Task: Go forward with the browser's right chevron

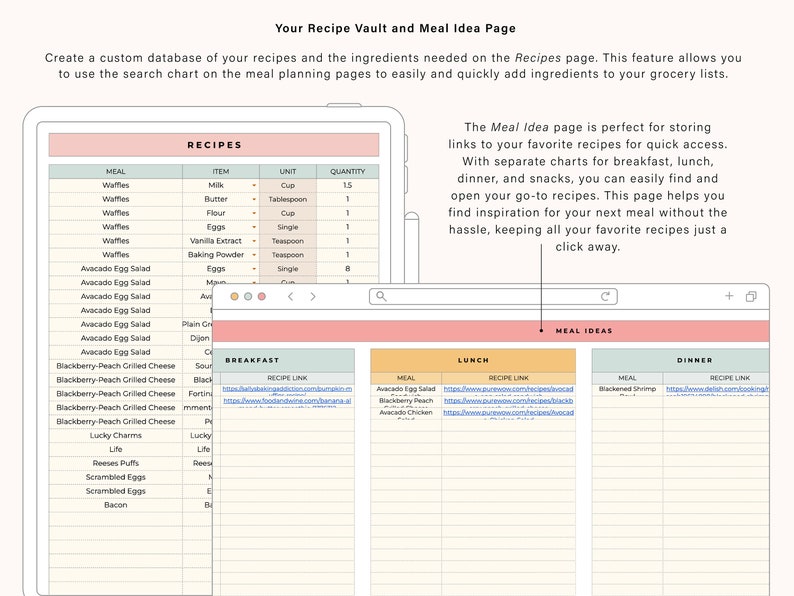Action: point(313,296)
